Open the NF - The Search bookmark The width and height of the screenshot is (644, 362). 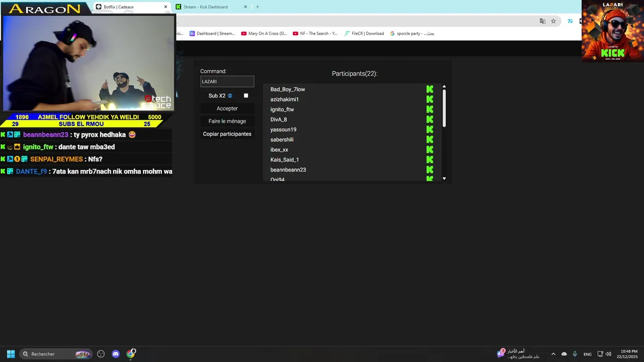point(315,34)
